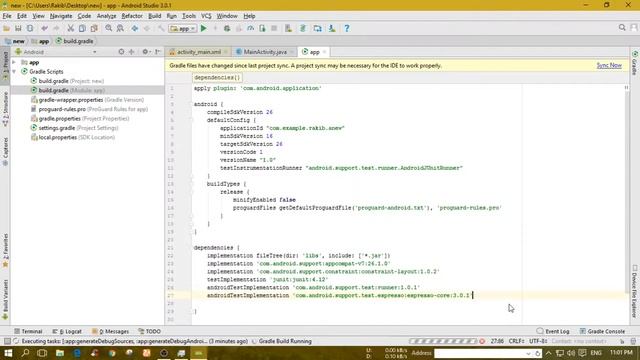Open Windows Task View icon in taskbar
The image size is (640, 360).
click(42, 353)
